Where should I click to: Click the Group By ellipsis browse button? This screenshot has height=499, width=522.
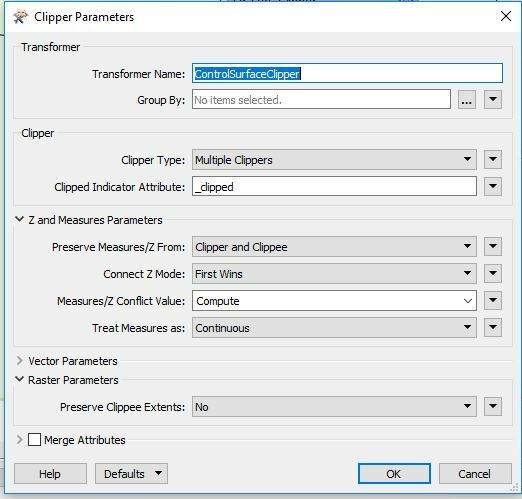[x=466, y=99]
